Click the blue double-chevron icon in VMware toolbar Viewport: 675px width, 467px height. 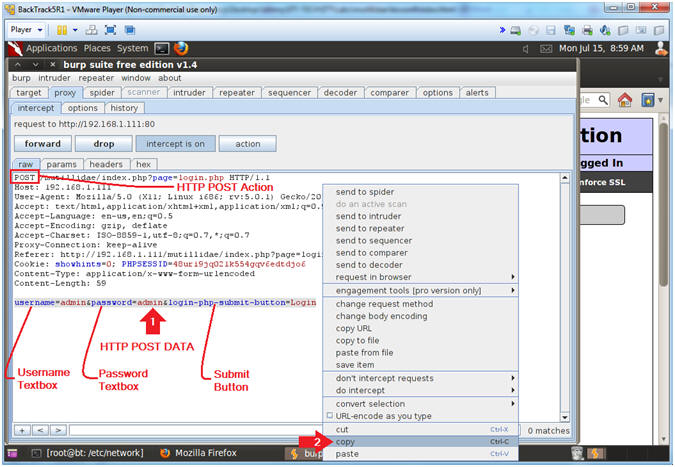click(502, 30)
